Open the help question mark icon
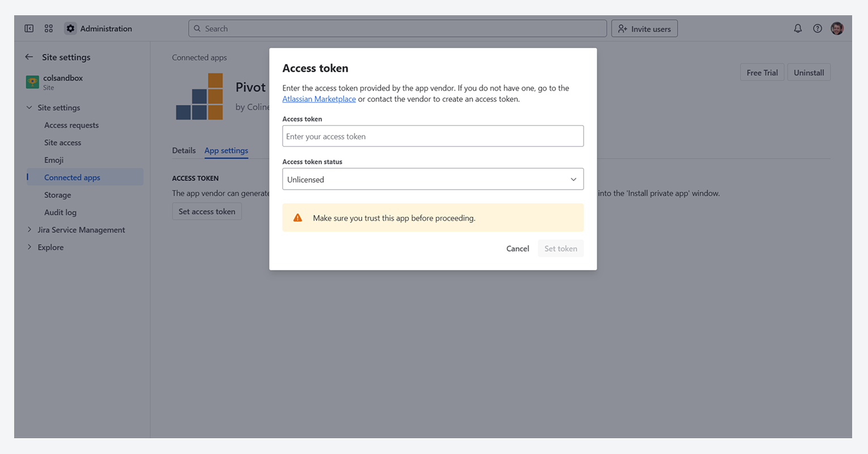 [x=818, y=28]
